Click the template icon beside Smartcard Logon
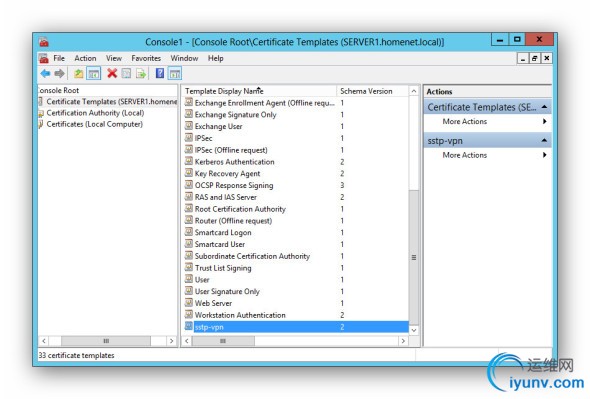This screenshot has width=590, height=399. (x=189, y=232)
